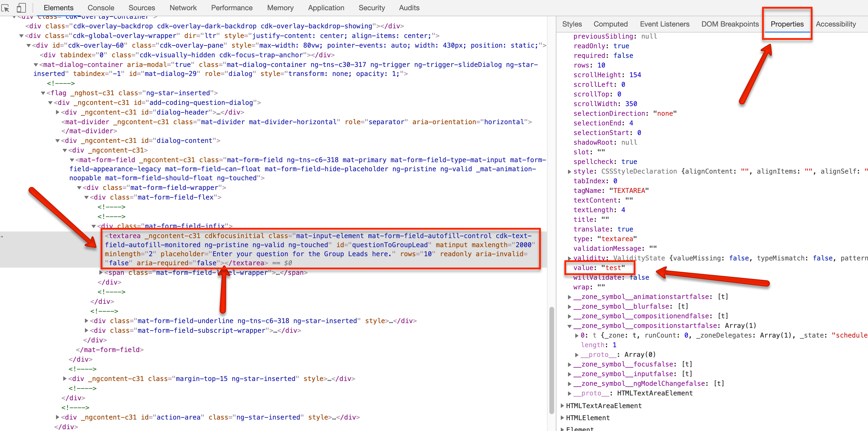This screenshot has width=868, height=431.
Task: Expand the validity ValidityState property
Action: (570, 258)
